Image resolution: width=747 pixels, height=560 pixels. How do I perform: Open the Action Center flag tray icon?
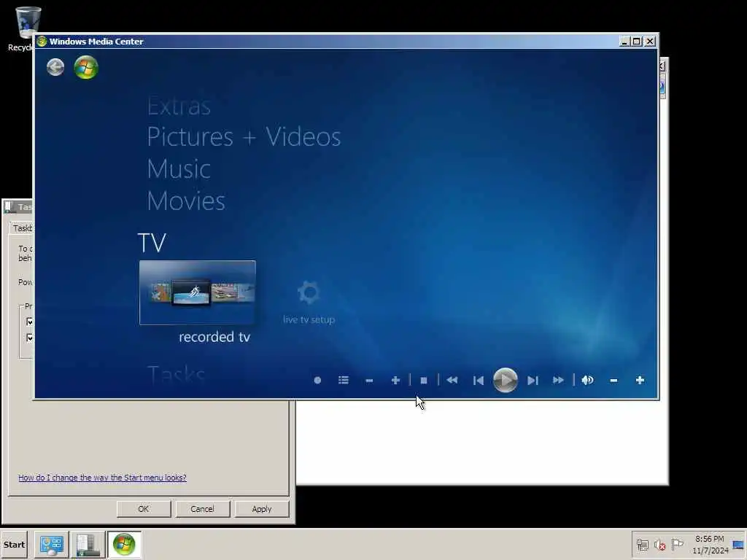tap(677, 544)
